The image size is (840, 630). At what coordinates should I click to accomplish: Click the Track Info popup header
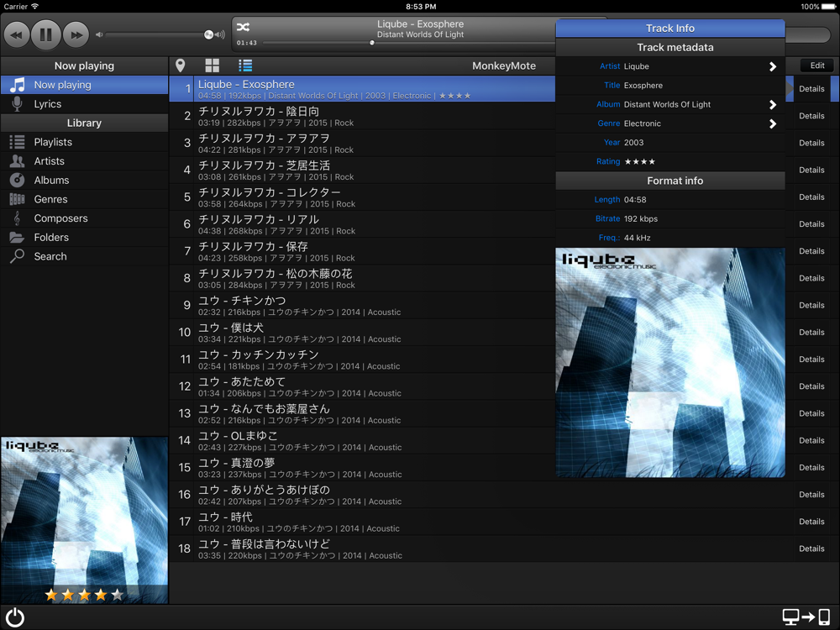(670, 29)
